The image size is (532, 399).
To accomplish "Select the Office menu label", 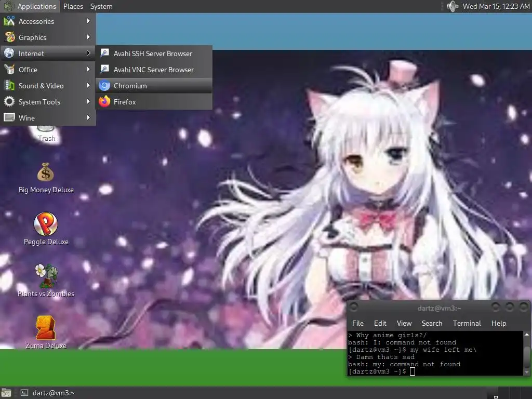I will coord(28,70).
